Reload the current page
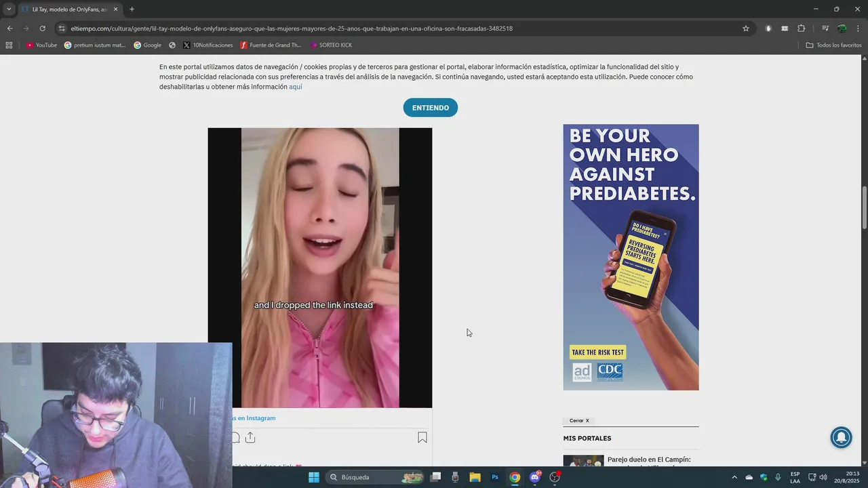 click(x=42, y=28)
